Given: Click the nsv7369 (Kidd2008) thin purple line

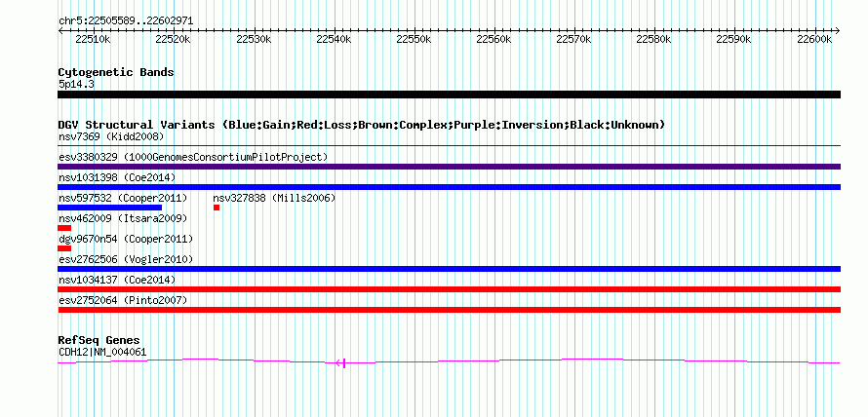Looking at the screenshot, I should pos(449,146).
